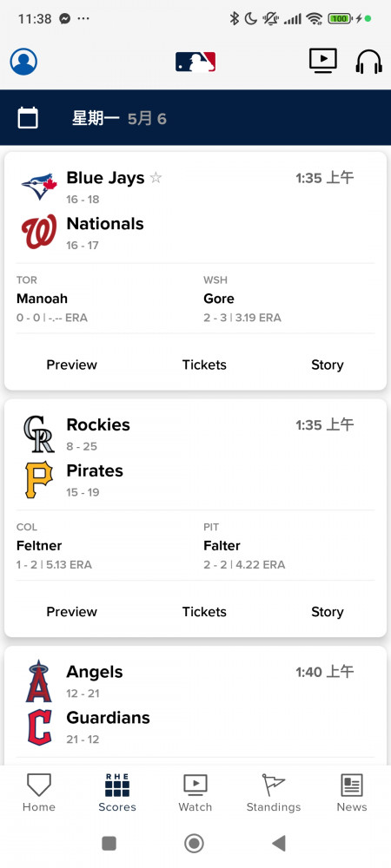391x868 pixels.
Task: Open the calendar date picker icon
Action: point(28,118)
